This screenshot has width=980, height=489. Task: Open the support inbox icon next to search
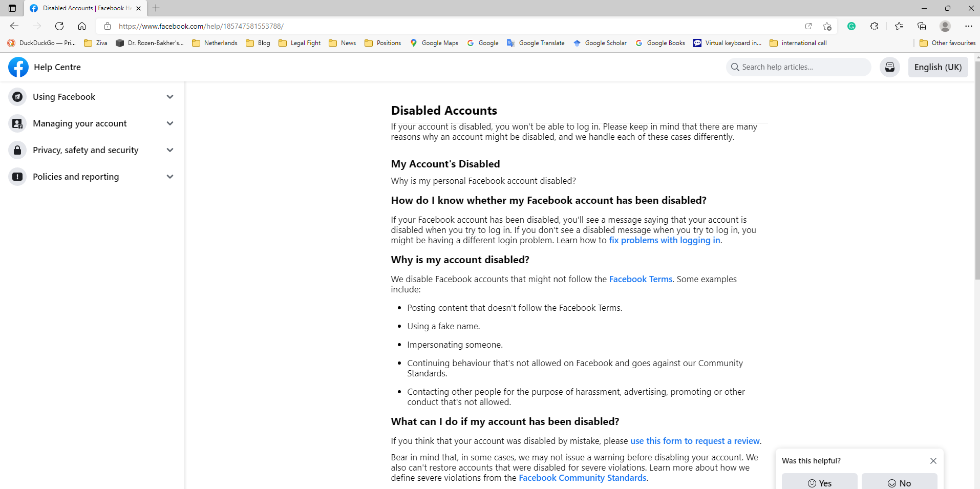pos(890,67)
